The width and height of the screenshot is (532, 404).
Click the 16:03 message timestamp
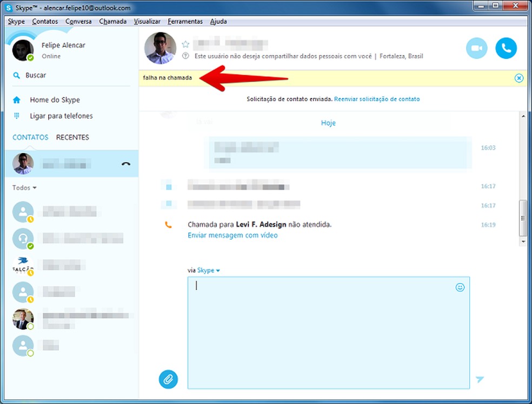click(488, 148)
